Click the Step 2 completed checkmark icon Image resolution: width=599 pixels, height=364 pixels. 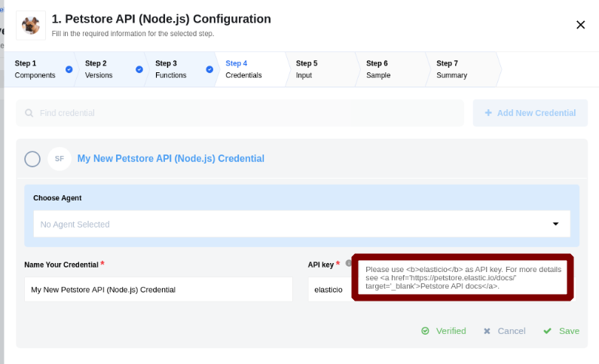coord(139,69)
